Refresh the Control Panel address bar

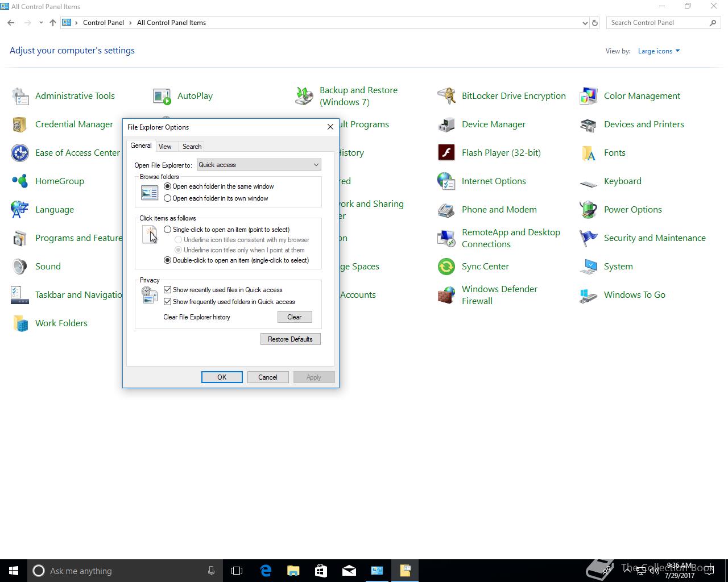pyautogui.click(x=595, y=23)
